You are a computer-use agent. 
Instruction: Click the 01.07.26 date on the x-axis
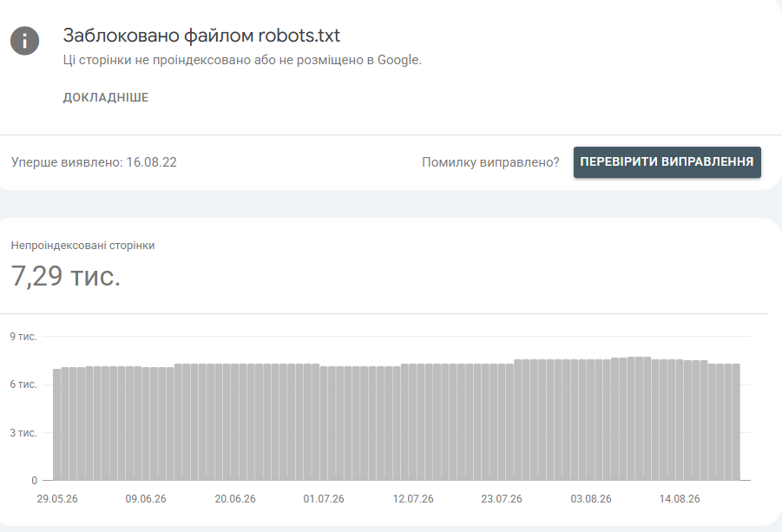324,499
